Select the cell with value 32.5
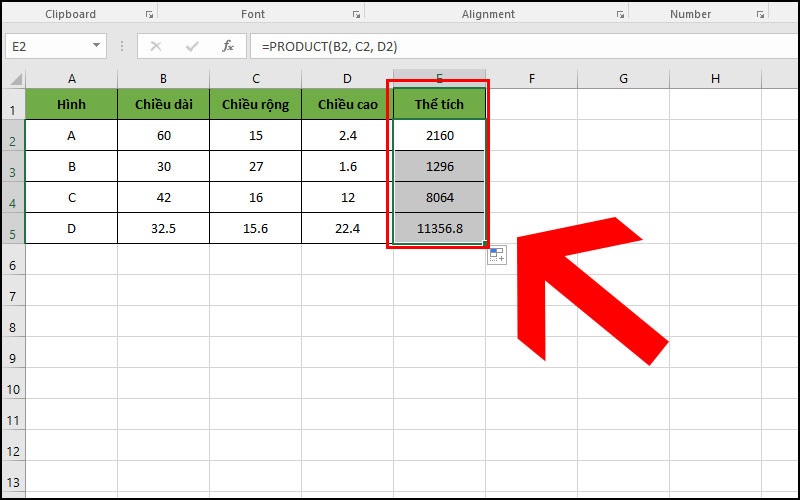This screenshot has width=800, height=500. [163, 228]
